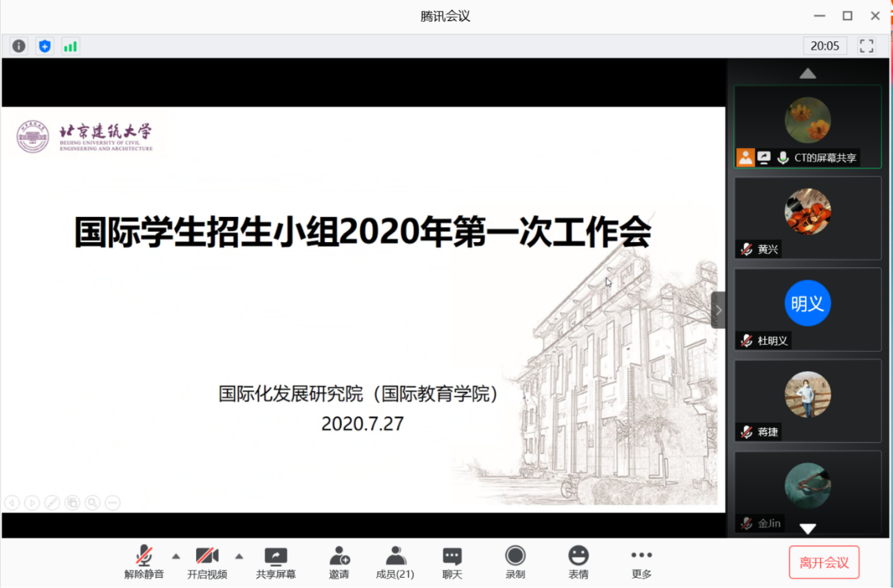Viewport: 893px width, 588px height.
Task: Leave the meeting (离开会议)
Action: tap(824, 562)
